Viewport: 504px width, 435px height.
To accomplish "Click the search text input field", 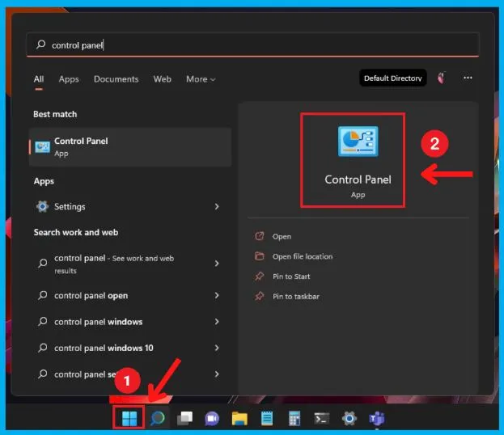I will coord(253,44).
